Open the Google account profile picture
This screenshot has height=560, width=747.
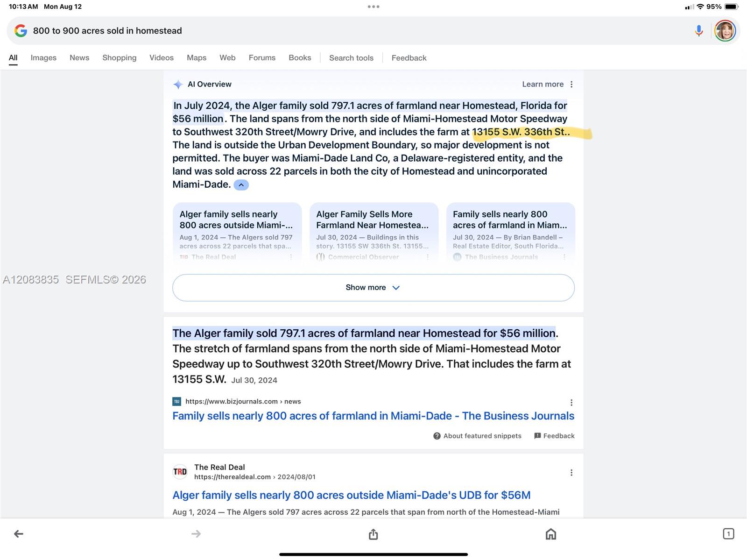tap(725, 31)
